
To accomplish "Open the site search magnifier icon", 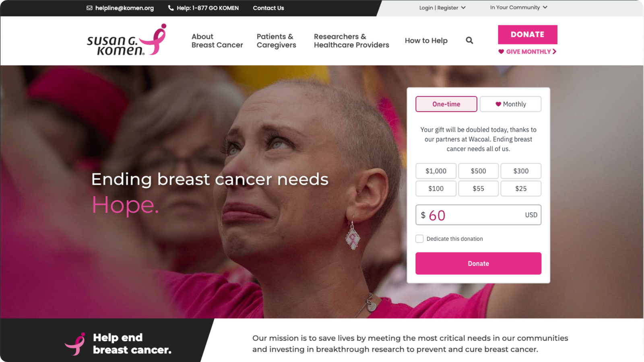I will pos(469,40).
